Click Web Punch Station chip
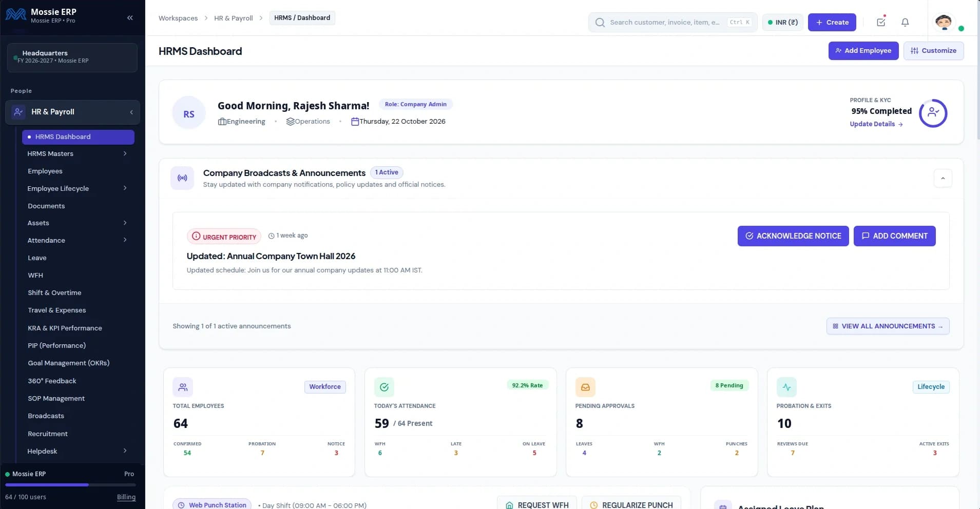 click(212, 505)
